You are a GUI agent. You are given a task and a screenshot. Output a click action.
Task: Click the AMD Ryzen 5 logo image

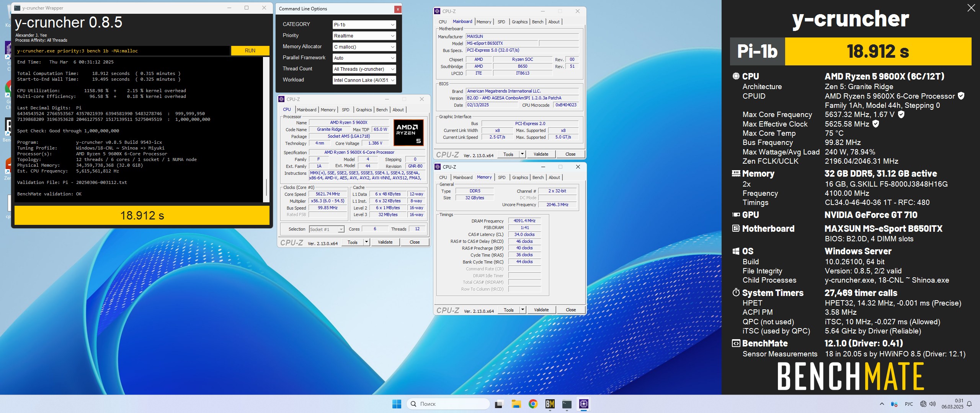[x=408, y=133]
